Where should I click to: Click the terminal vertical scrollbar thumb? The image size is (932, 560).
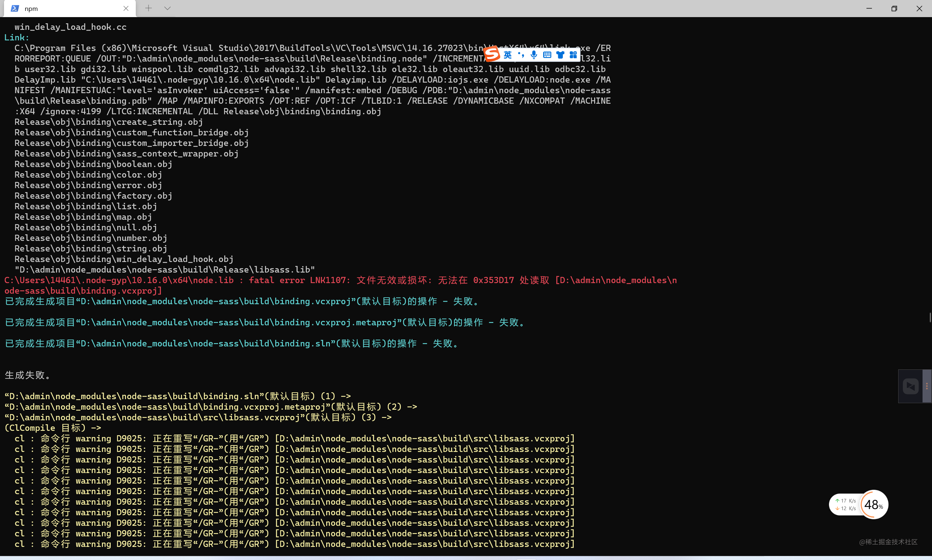[x=930, y=317]
